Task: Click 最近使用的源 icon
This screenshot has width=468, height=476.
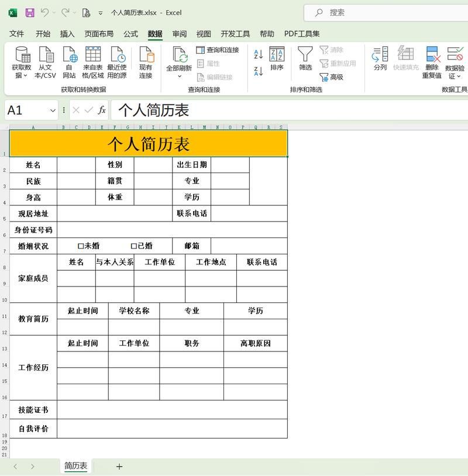Action: click(x=118, y=54)
